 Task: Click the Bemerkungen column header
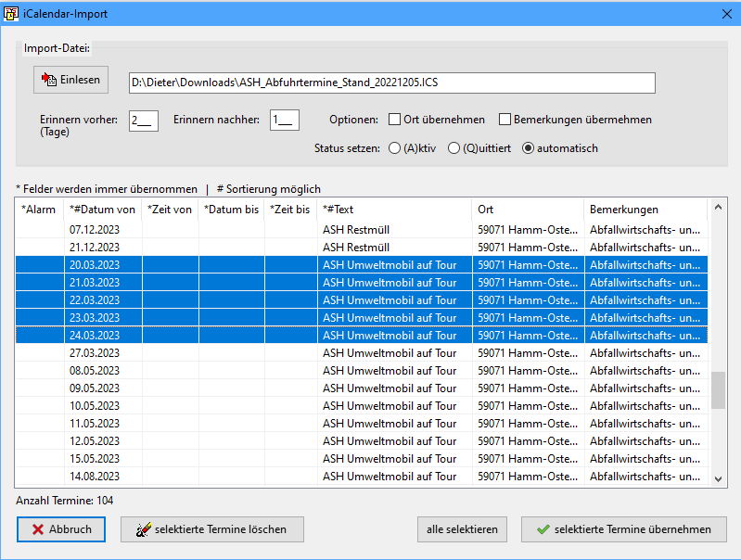click(645, 210)
